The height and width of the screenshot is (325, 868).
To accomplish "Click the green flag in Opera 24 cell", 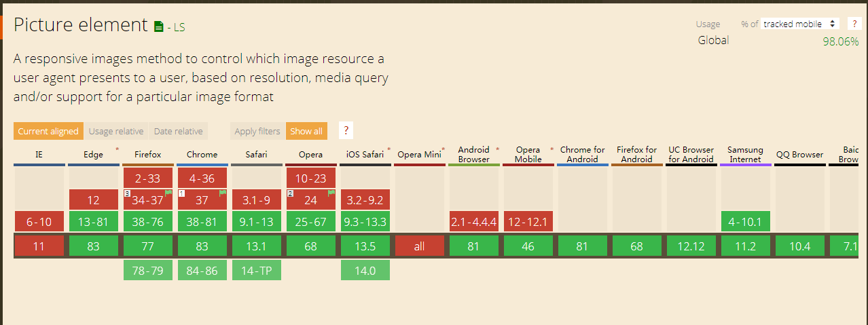I will [331, 193].
